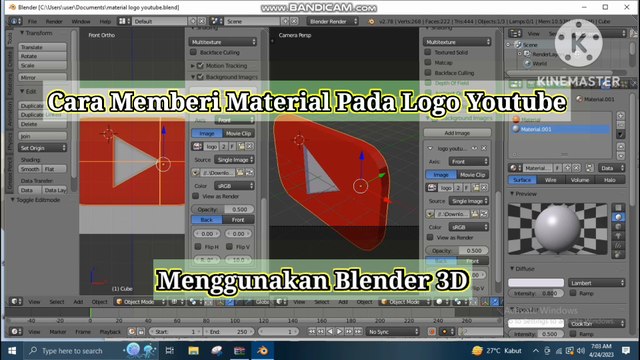640x360 pixels.
Task: Open left panel Color sRGB dropdown
Action: [235, 186]
